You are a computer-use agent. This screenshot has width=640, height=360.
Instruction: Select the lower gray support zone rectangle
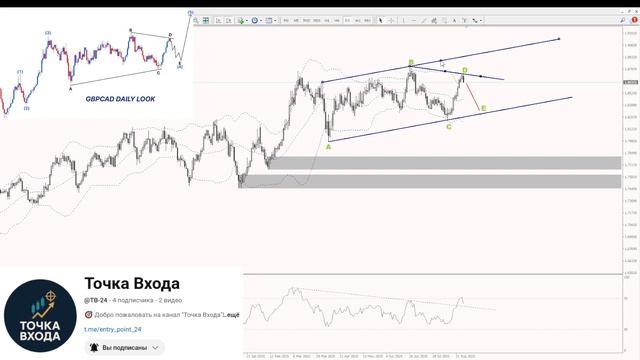430,181
